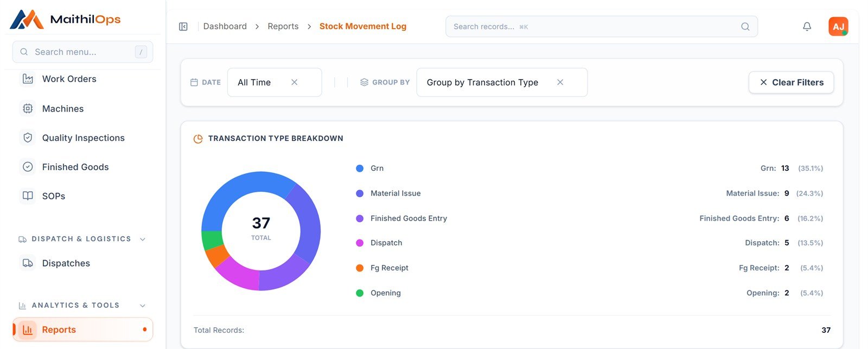This screenshot has width=868, height=349.
Task: Click the green Opening legend dot
Action: click(x=360, y=293)
